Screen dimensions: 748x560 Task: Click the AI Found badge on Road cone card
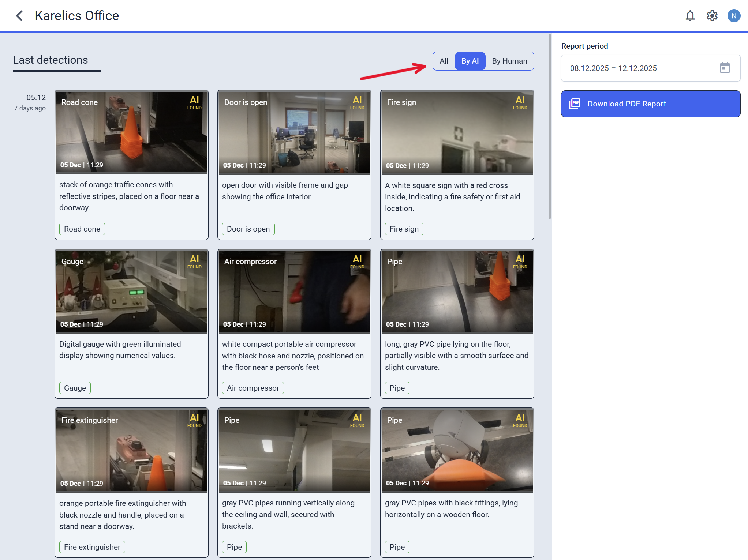click(194, 102)
